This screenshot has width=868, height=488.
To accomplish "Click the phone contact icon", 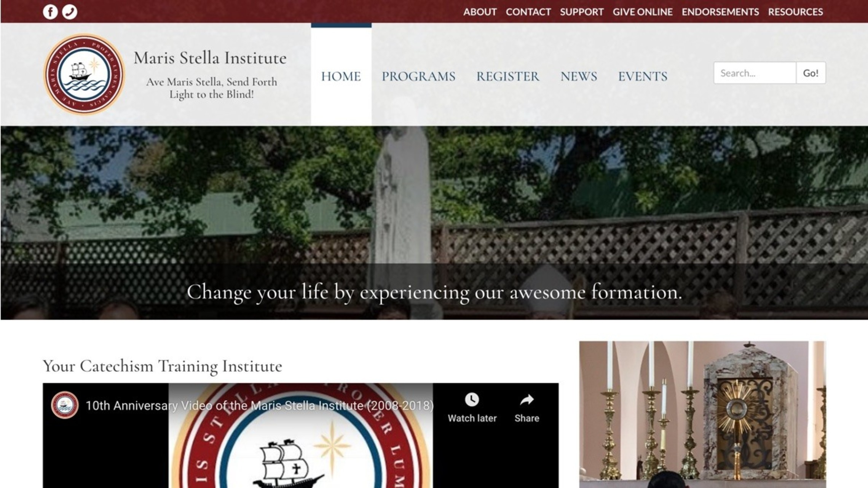I will (x=70, y=12).
